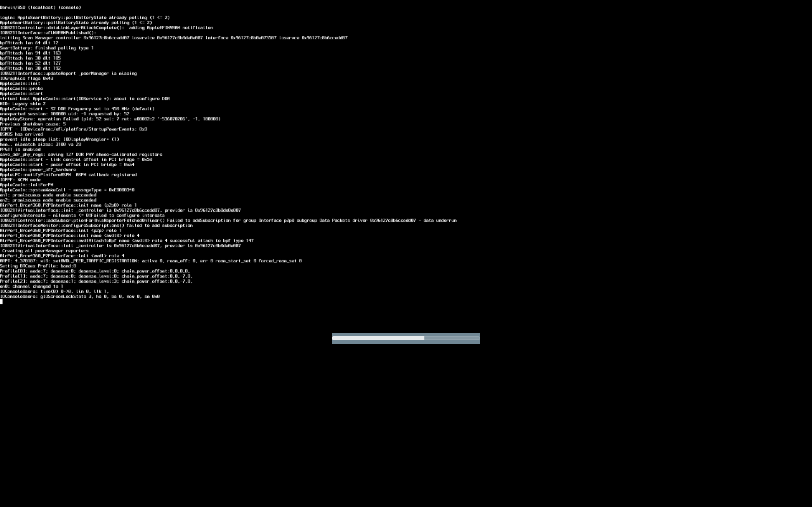The image size is (812, 507).
Task: Click the filled portion of the boot progress bar
Action: [378, 338]
